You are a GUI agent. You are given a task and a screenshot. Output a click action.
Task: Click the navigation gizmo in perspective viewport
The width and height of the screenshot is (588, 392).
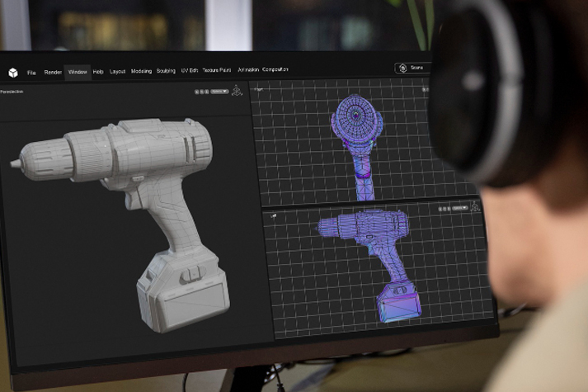[237, 91]
